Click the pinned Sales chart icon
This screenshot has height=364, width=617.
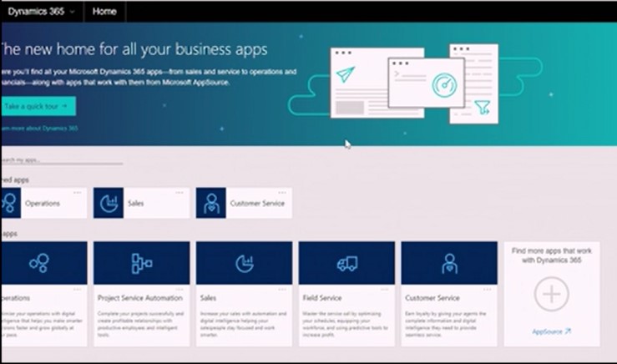point(109,203)
